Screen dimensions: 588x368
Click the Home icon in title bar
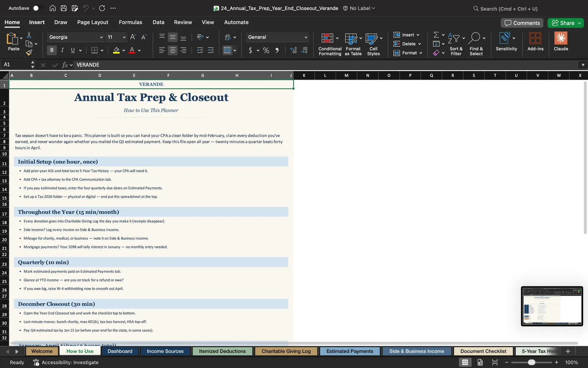(53, 8)
